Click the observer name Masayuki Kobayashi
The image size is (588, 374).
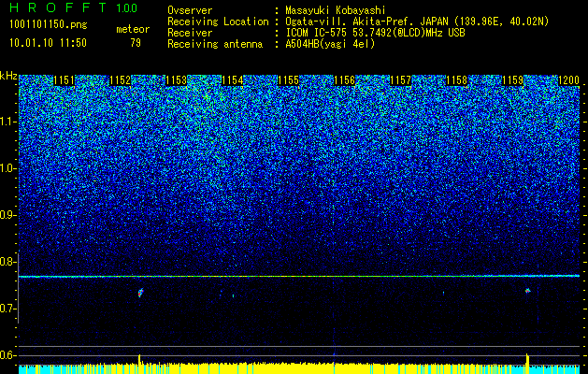pyautogui.click(x=336, y=10)
